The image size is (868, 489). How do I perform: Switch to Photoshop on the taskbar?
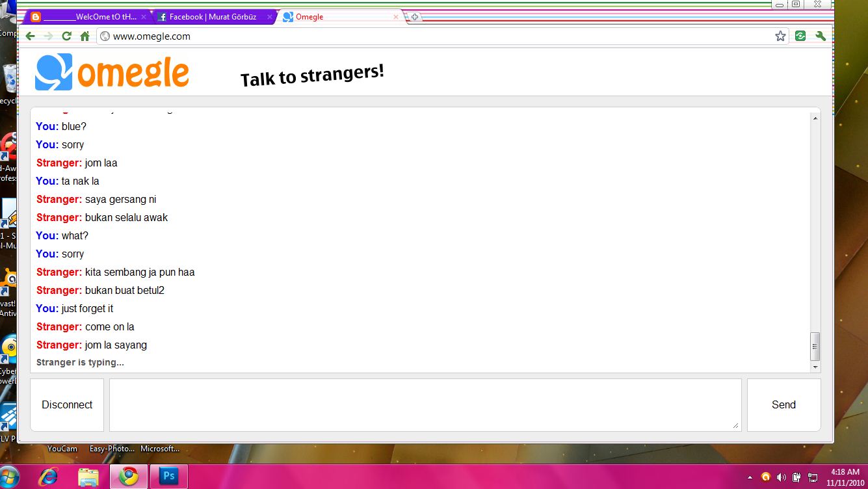pos(169,477)
